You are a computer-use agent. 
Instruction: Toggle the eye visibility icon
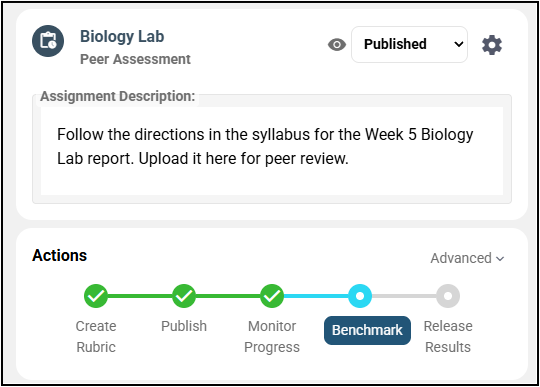(x=337, y=44)
